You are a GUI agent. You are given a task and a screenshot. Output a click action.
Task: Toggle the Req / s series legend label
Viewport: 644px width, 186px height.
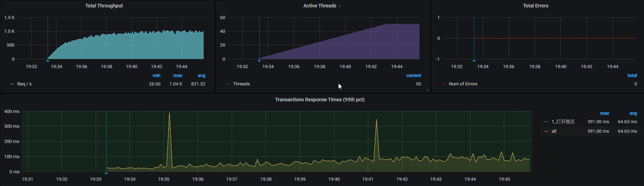tap(24, 84)
